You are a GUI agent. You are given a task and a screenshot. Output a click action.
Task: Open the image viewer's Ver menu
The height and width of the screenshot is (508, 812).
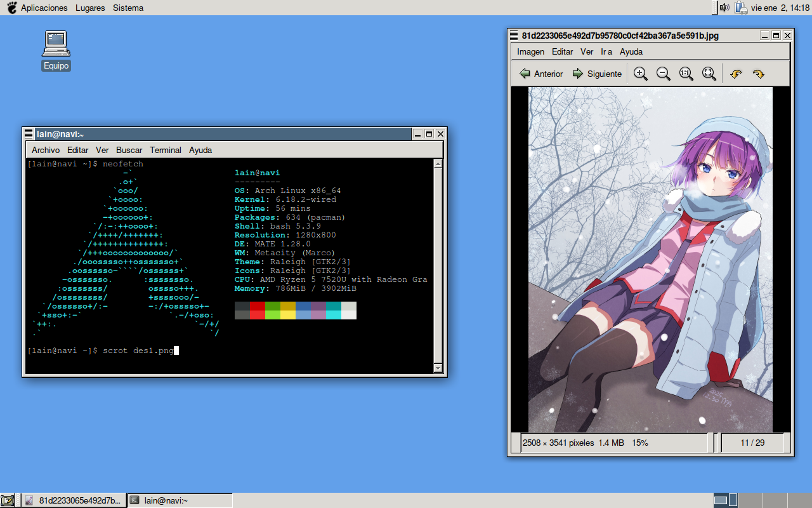(x=587, y=51)
